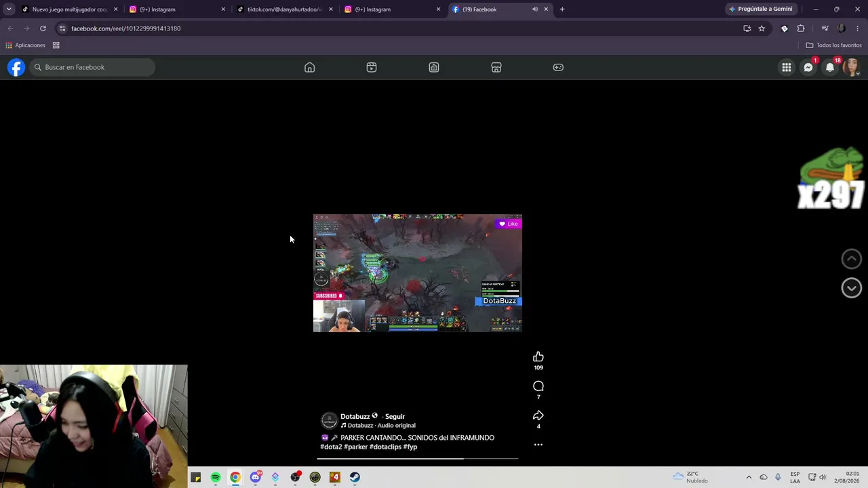This screenshot has height=488, width=868.
Task: Like the Dotabuzz reel
Action: pyautogui.click(x=538, y=357)
